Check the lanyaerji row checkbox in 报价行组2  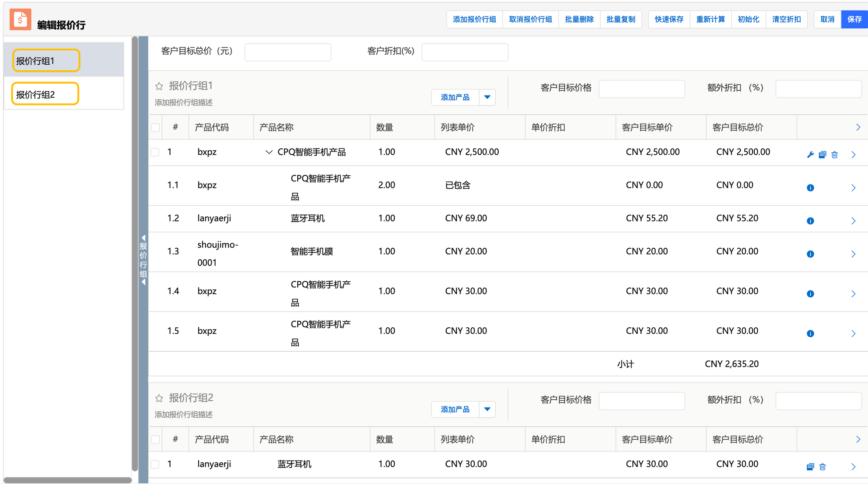[155, 464]
